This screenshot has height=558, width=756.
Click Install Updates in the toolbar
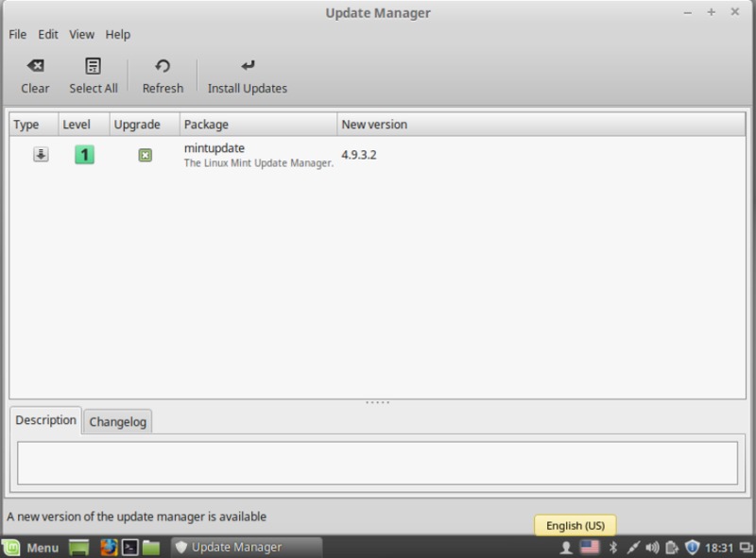click(247, 76)
